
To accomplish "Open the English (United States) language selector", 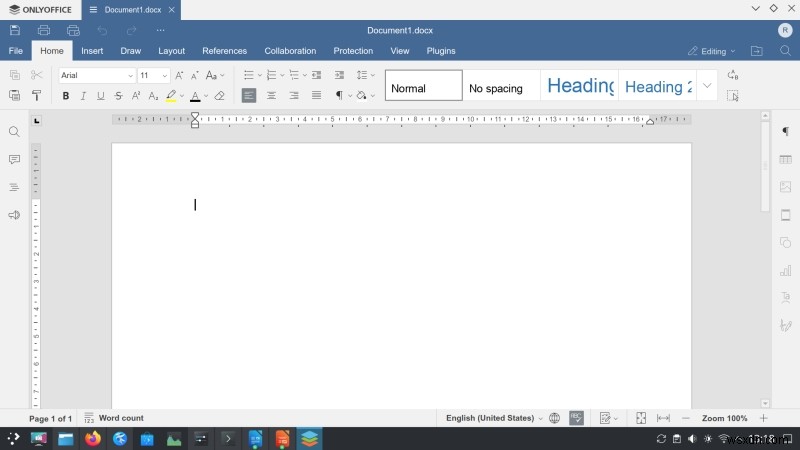I will pyautogui.click(x=494, y=418).
